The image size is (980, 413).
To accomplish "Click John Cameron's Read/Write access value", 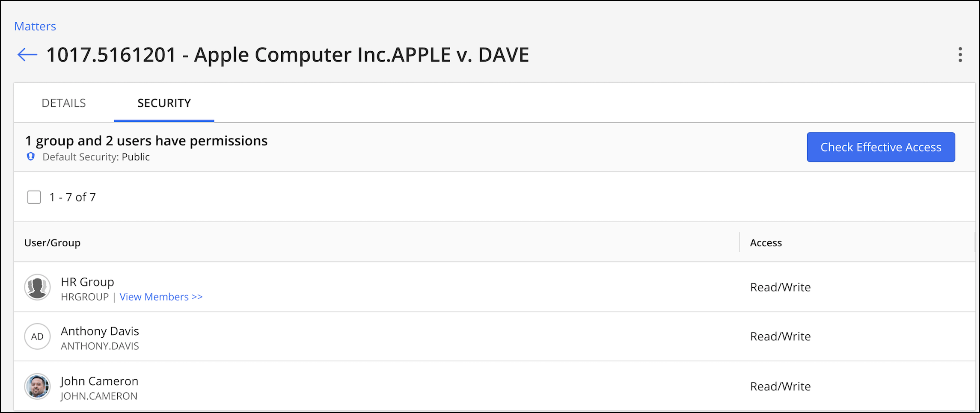I will tap(780, 386).
